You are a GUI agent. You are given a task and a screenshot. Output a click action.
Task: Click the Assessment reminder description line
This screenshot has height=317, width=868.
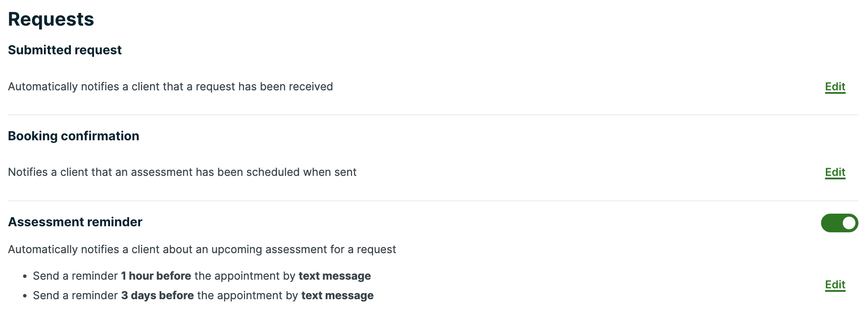201,249
